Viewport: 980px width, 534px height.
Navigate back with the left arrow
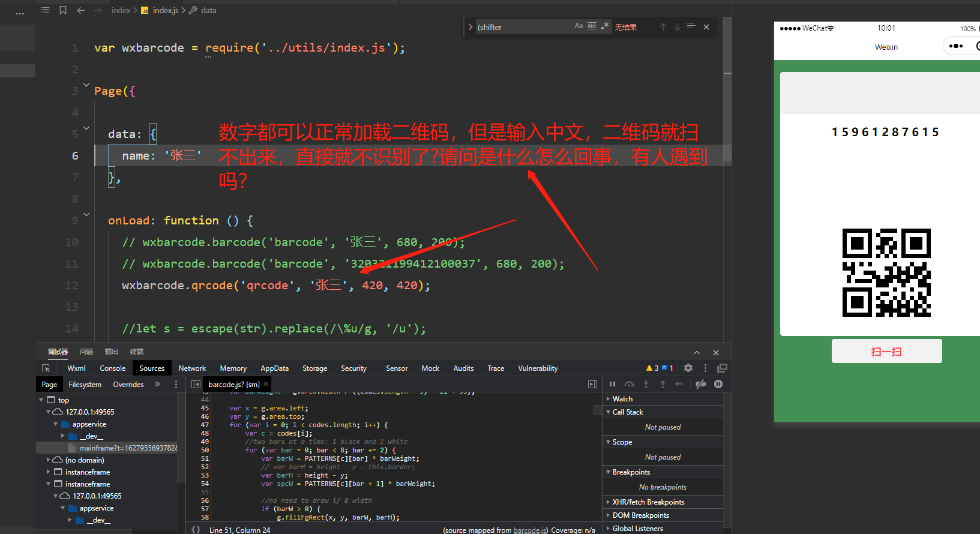(81, 10)
